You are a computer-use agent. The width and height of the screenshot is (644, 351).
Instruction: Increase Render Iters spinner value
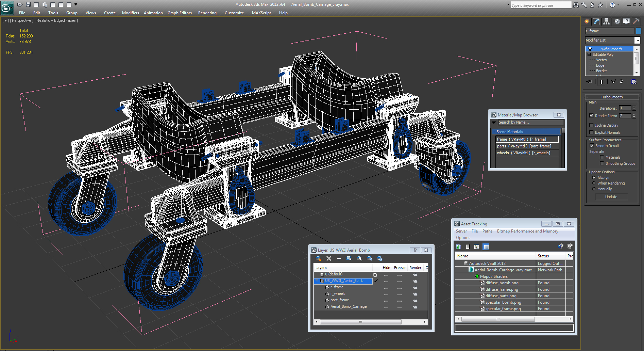click(634, 114)
